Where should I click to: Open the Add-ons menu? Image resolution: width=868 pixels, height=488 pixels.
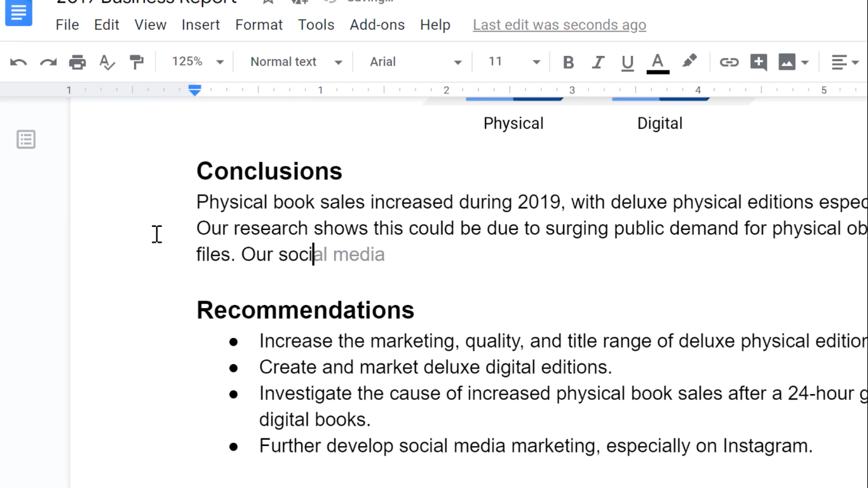point(377,25)
